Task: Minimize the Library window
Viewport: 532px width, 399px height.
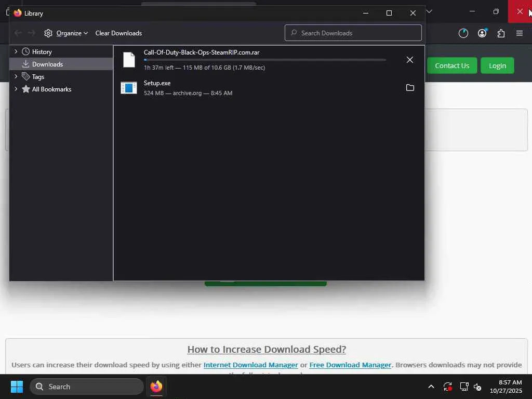Action: (x=365, y=13)
